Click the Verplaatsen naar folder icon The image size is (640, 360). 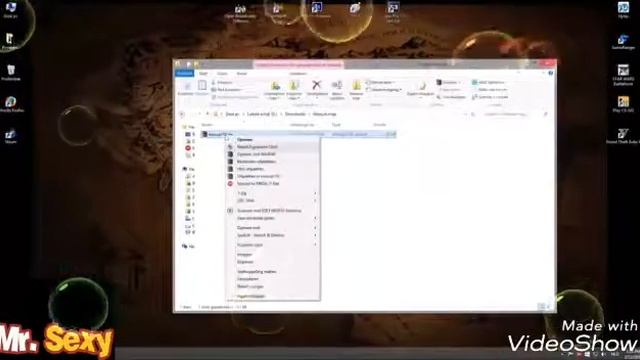pyautogui.click(x=275, y=85)
